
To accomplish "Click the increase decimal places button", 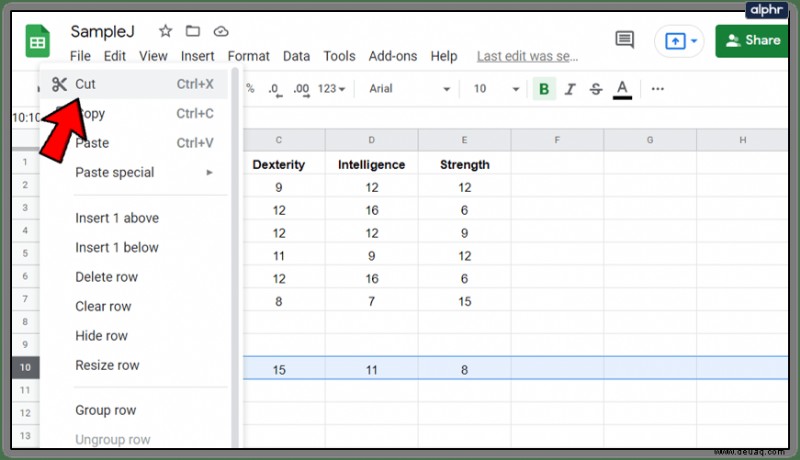I will (x=301, y=90).
